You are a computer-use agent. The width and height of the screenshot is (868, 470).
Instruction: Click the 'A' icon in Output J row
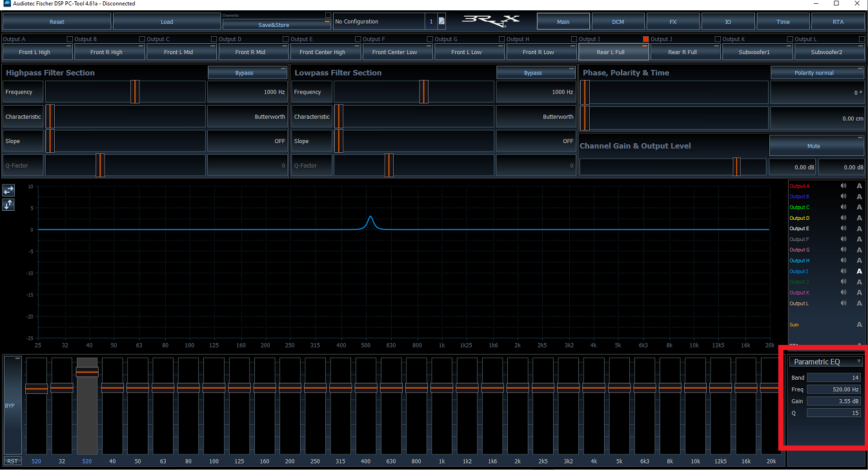click(x=859, y=282)
